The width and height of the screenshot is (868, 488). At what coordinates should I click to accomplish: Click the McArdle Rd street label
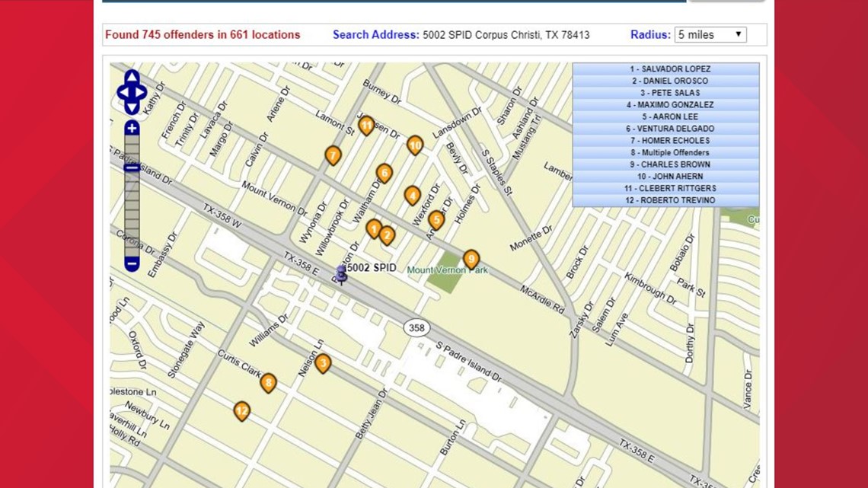pyautogui.click(x=542, y=298)
